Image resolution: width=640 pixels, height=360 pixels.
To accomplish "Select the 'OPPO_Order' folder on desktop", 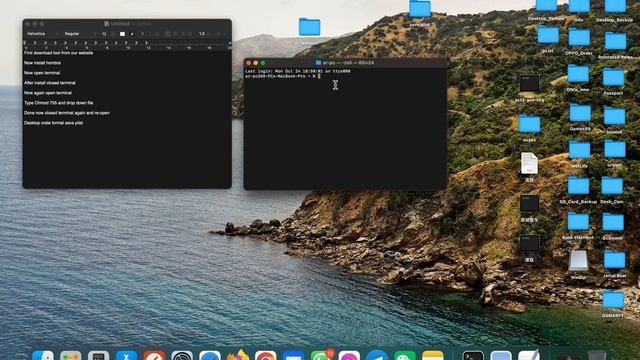I will tap(579, 38).
